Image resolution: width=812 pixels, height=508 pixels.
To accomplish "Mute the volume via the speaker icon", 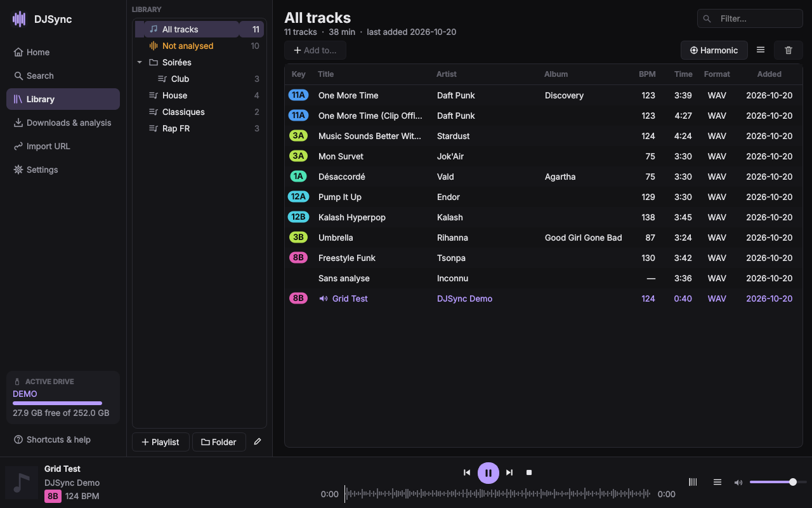I will point(738,483).
